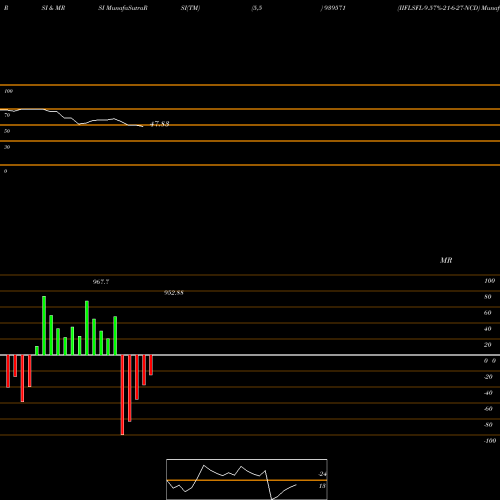Click the price label 952.88
500x500 pixels.
point(174,293)
